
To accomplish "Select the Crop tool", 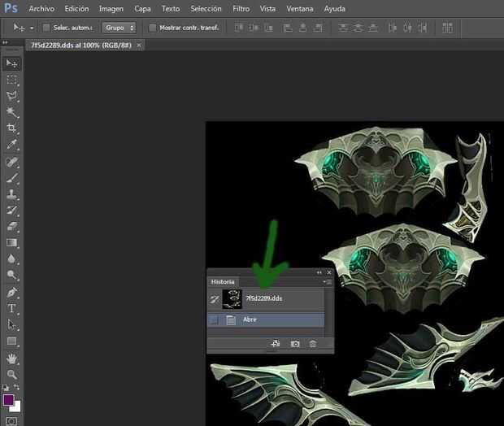I will 11,128.
